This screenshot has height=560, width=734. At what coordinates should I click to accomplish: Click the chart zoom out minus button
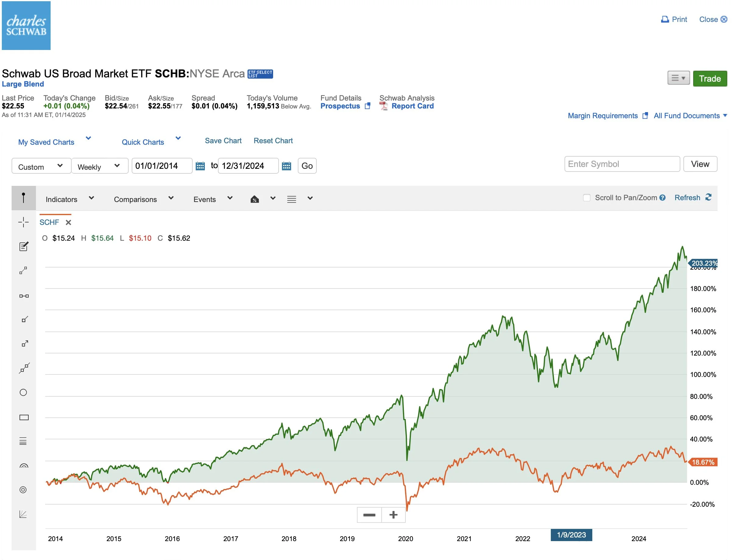coord(369,515)
